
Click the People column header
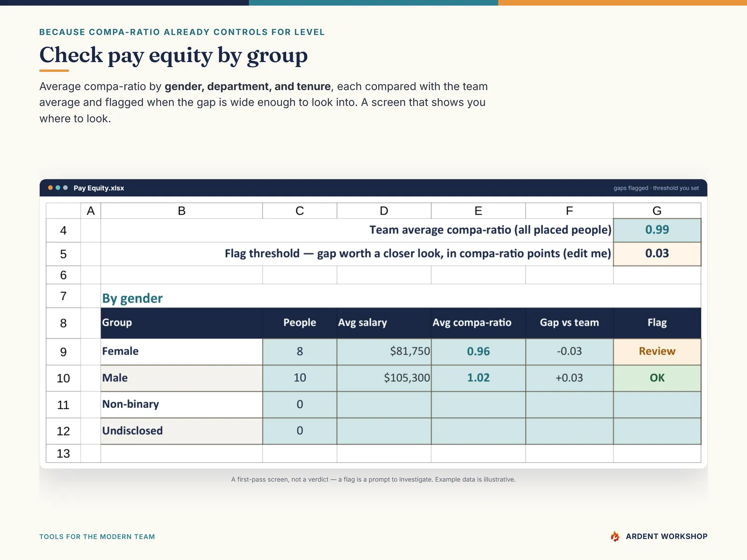(300, 323)
